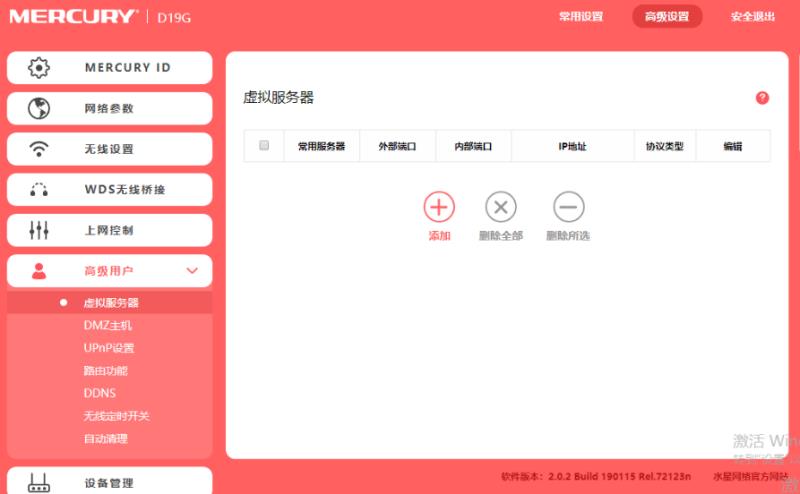Open the 无线设置 menu item

pyautogui.click(x=110, y=149)
